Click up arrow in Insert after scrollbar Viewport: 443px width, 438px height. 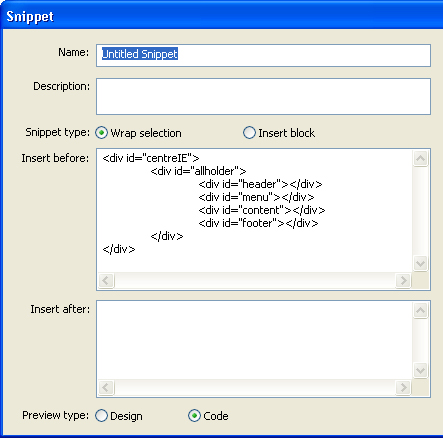[x=420, y=310]
